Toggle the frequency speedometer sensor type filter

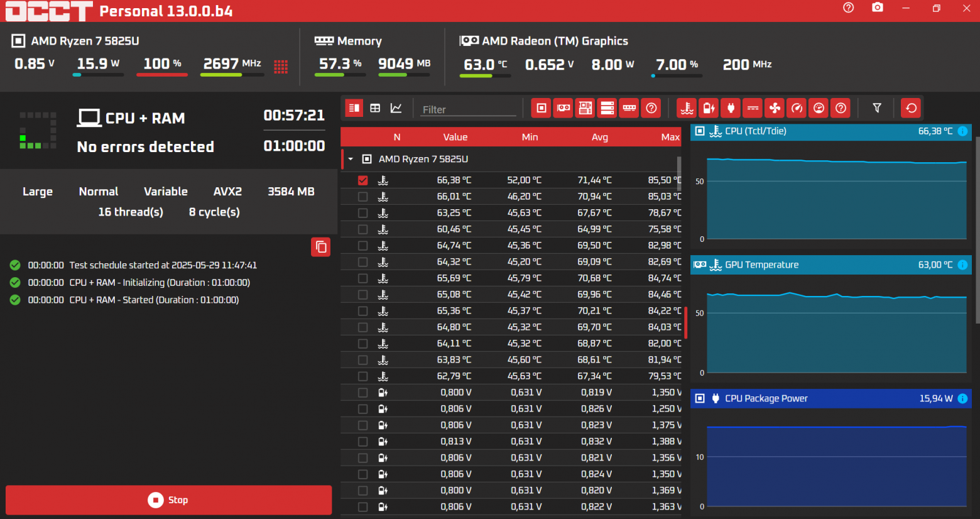point(797,108)
